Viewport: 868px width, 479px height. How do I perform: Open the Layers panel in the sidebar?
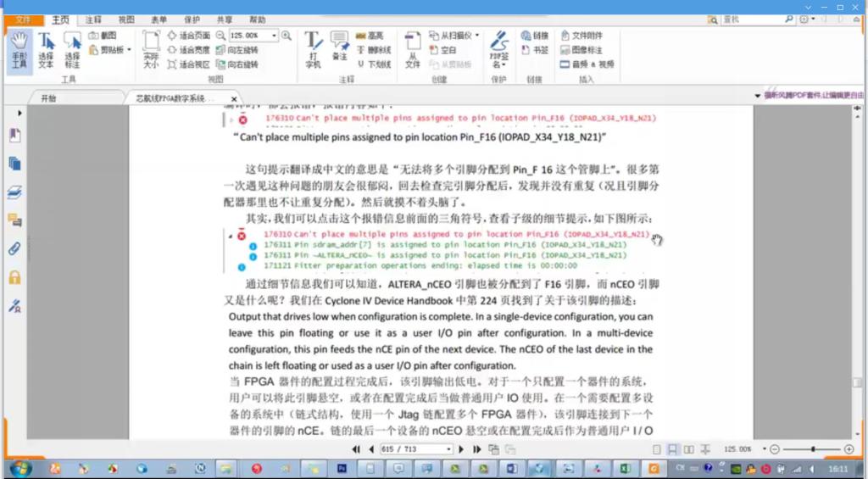(x=14, y=192)
